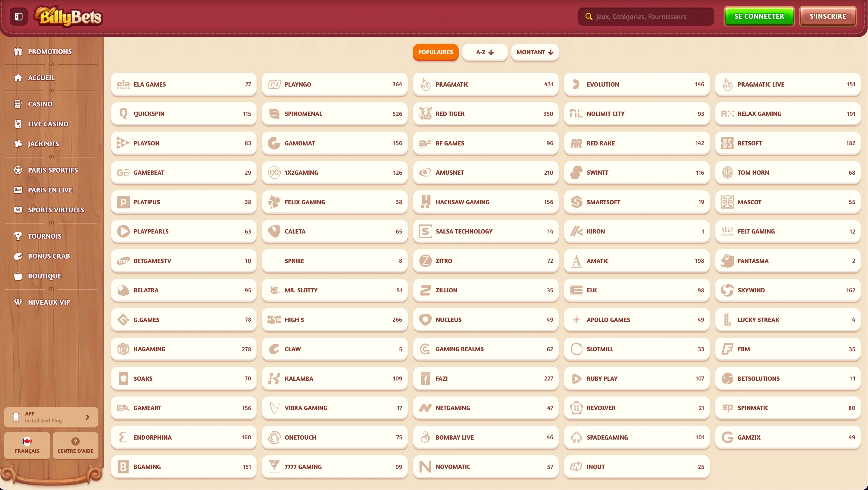Click the Sports Virtuels icon
868x490 pixels.
click(18, 210)
